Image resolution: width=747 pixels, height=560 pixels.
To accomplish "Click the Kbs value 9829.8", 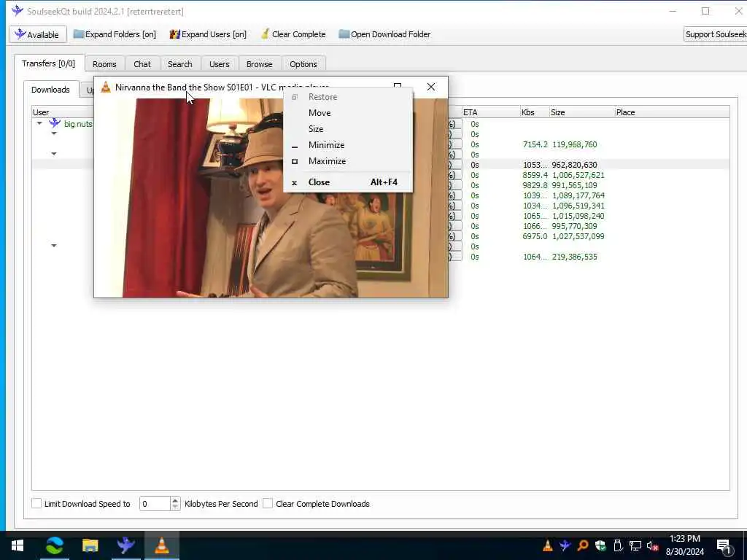I will [535, 185].
